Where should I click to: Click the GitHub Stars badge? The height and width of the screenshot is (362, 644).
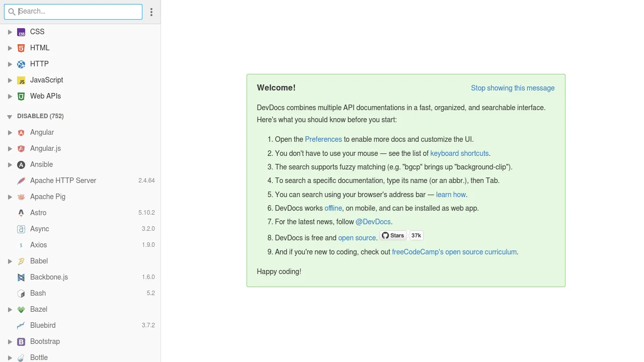click(x=393, y=235)
